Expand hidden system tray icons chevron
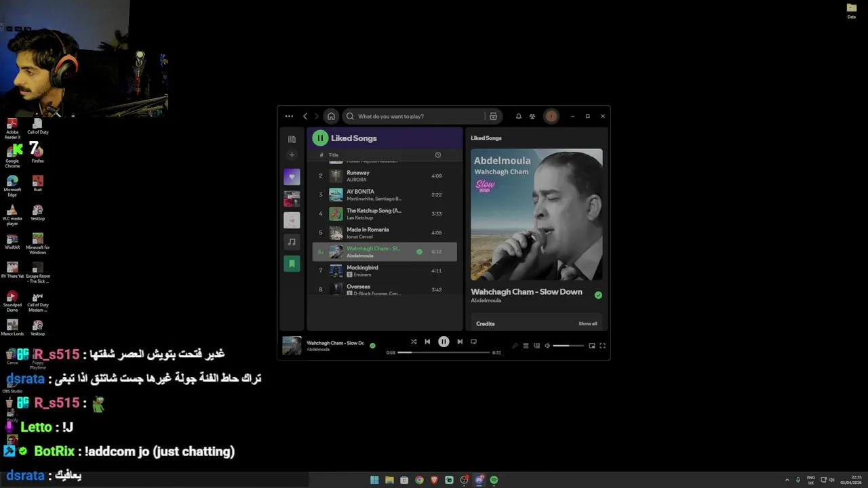Viewport: 868px width, 488px height. pos(787,480)
